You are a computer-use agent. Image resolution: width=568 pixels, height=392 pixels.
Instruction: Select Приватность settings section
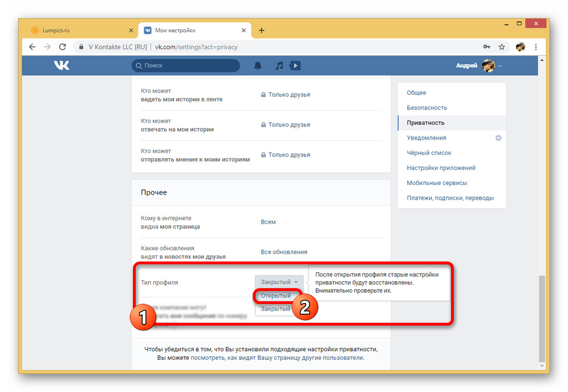452,123
